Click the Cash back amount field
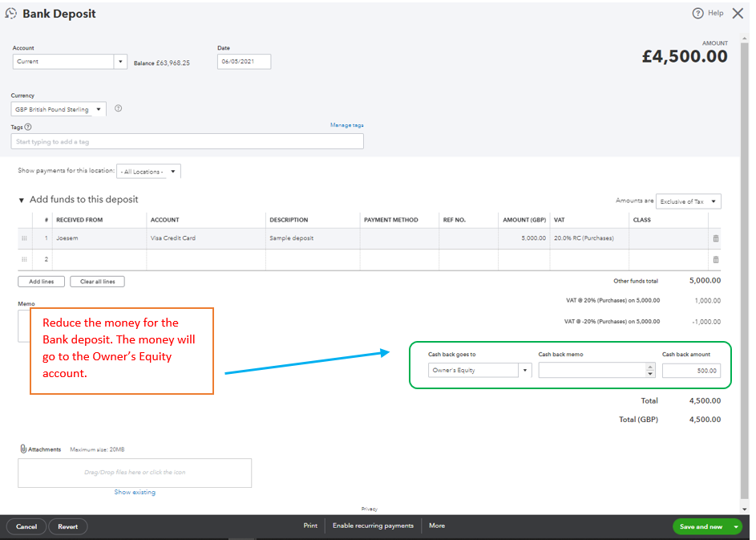The height and width of the screenshot is (540, 756). [691, 371]
